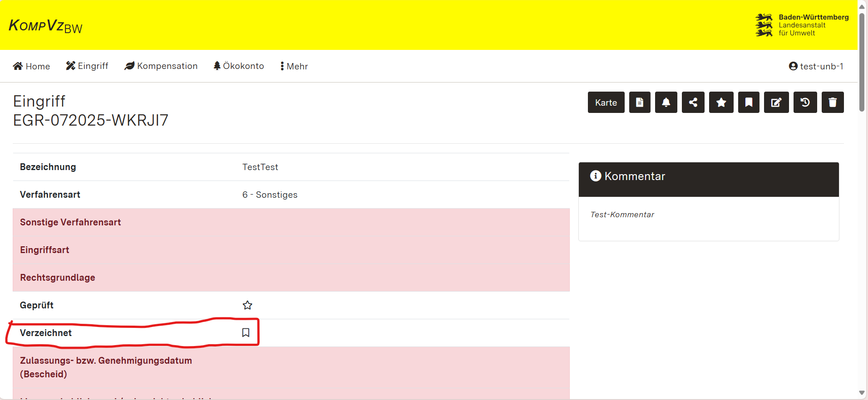Go to the Home page
868x400 pixels.
point(31,66)
